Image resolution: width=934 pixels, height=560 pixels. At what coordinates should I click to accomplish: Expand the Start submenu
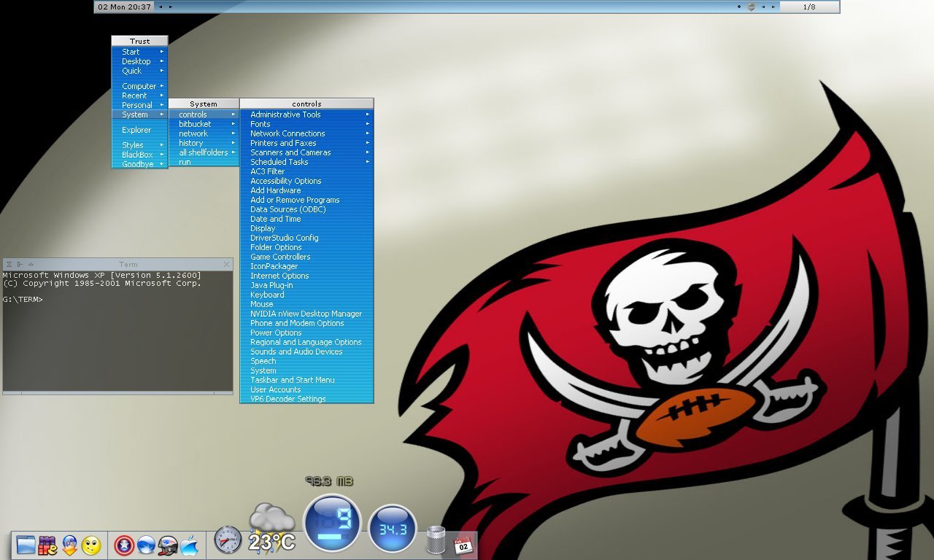point(139,52)
